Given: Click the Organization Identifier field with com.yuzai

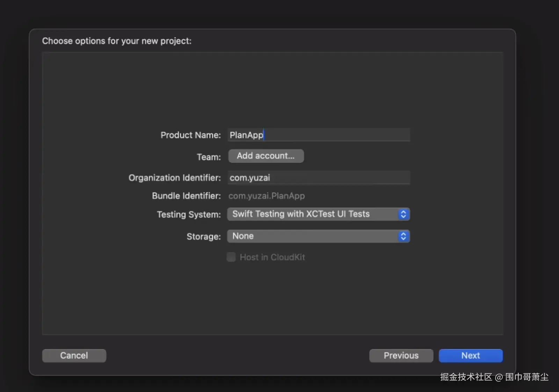Looking at the screenshot, I should click(x=318, y=178).
